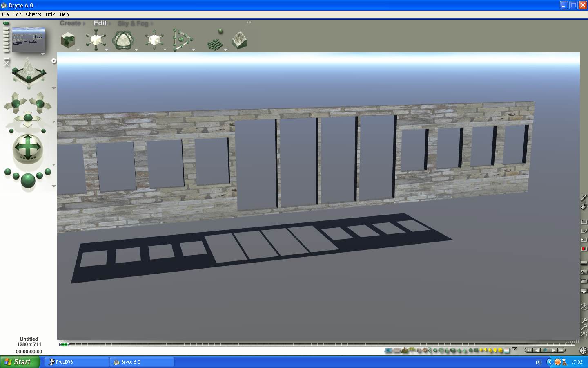Toggle the double-arrow palette switch at top
The image size is (588, 368).
(x=249, y=22)
